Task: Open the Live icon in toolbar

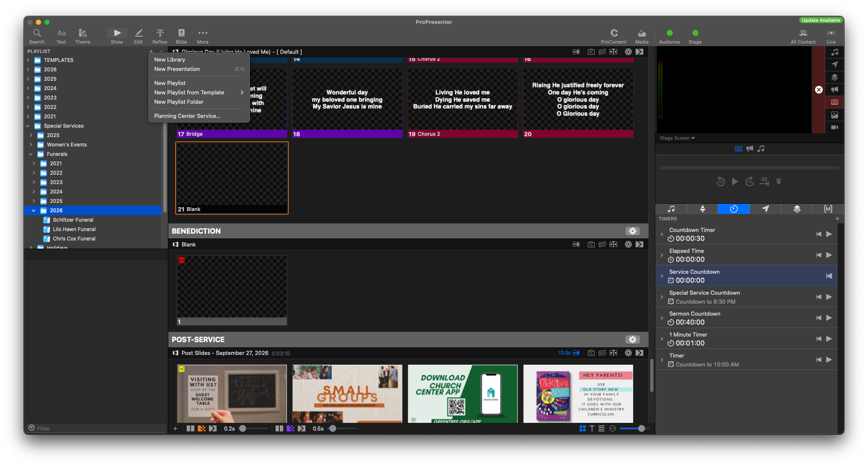Action: coord(831,36)
